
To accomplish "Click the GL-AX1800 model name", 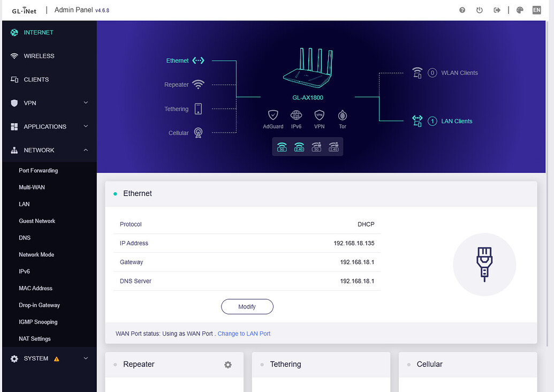I will tap(308, 97).
